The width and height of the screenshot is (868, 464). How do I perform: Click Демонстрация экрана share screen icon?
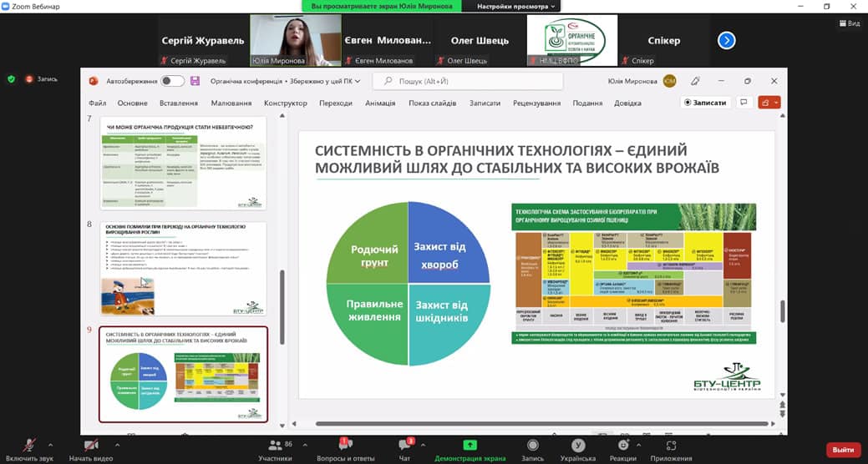pyautogui.click(x=470, y=445)
